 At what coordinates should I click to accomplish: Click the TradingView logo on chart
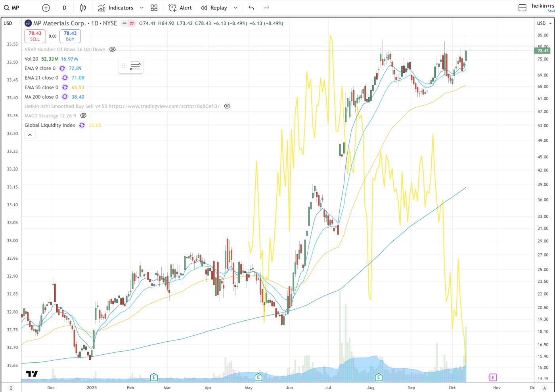(32, 374)
